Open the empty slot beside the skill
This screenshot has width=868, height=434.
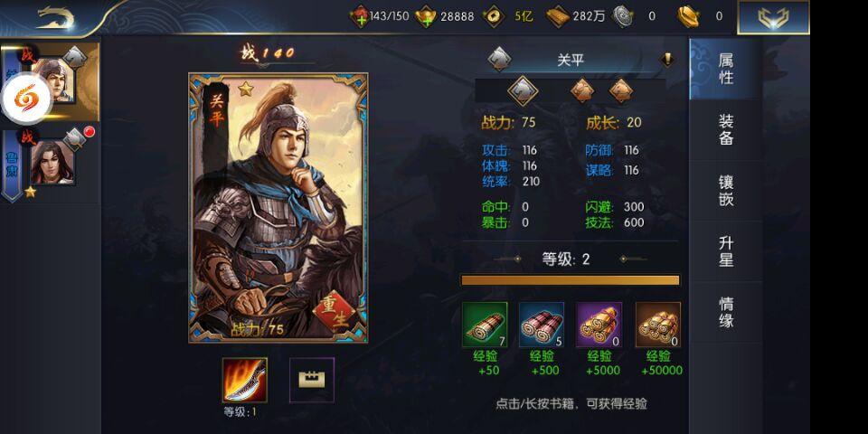click(312, 380)
